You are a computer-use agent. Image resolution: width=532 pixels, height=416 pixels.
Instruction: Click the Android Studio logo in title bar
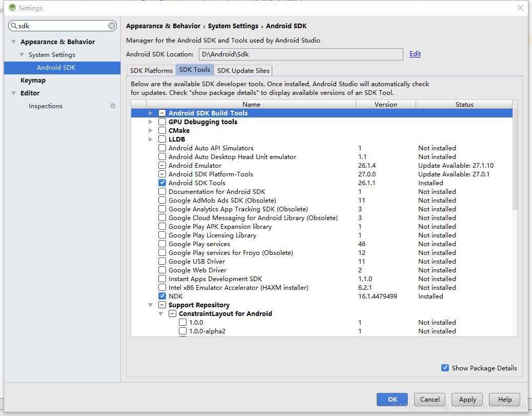[x=12, y=8]
